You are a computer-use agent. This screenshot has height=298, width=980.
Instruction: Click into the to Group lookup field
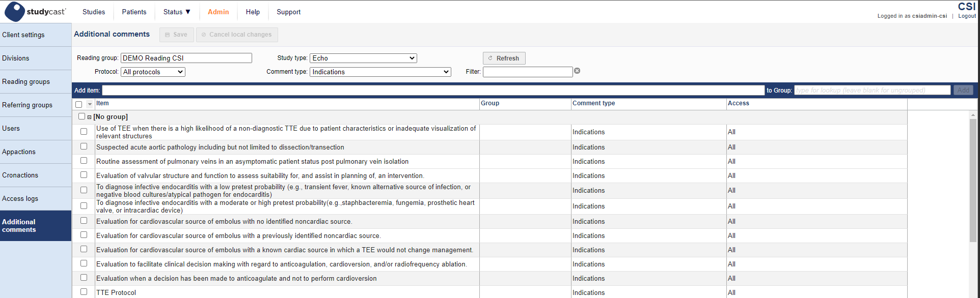[873, 90]
